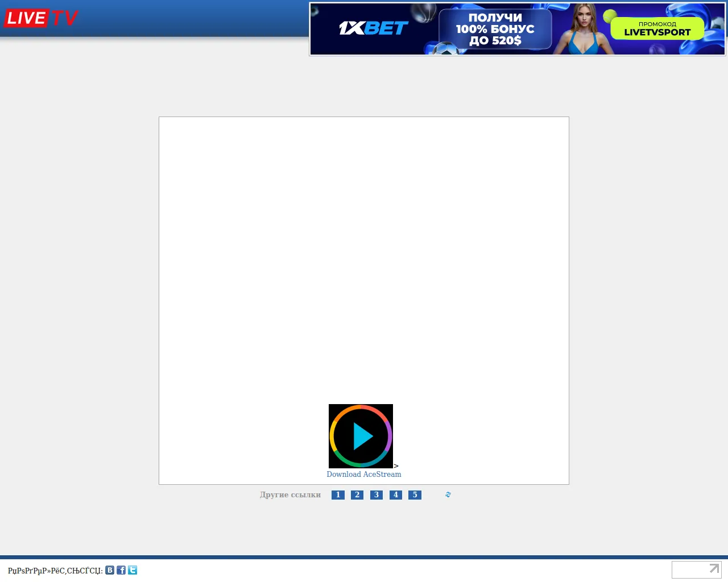Share via the Facebook icon
The height and width of the screenshot is (582, 728).
(x=121, y=570)
